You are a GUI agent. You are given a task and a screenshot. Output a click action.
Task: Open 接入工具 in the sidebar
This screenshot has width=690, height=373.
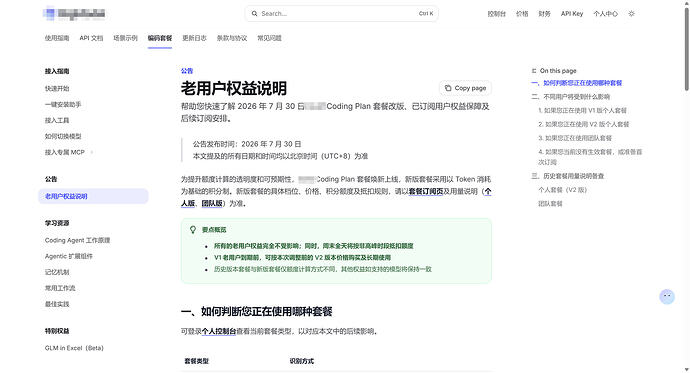[57, 120]
